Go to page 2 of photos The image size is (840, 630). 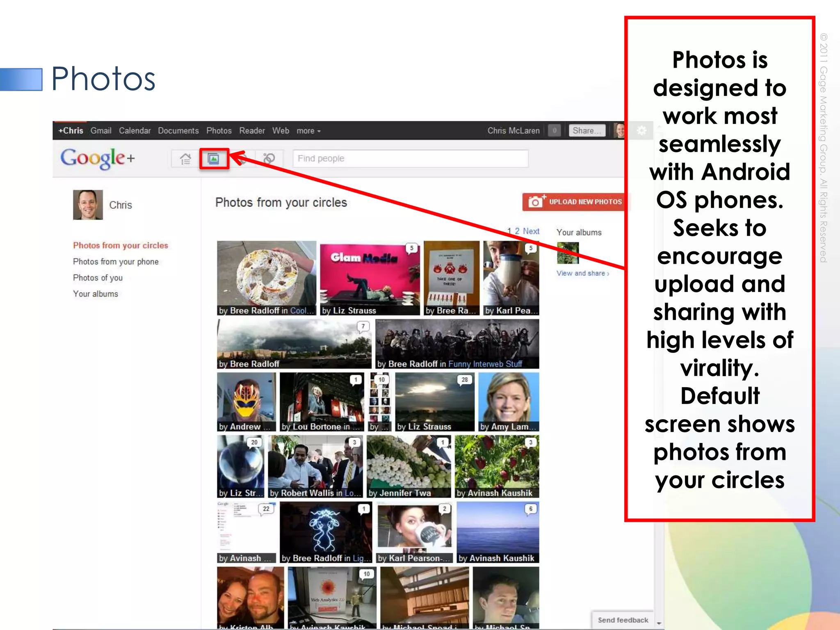tap(517, 231)
